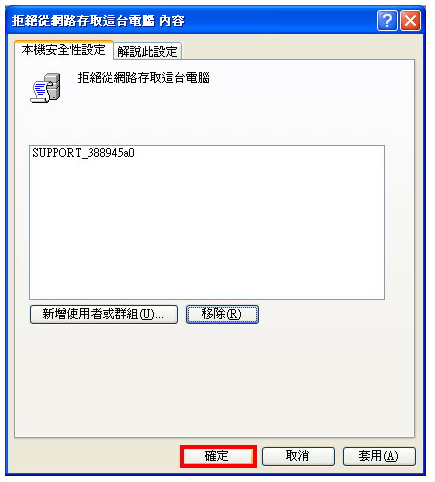Click the red-highlighted OK button
435x482 pixels.
(218, 456)
